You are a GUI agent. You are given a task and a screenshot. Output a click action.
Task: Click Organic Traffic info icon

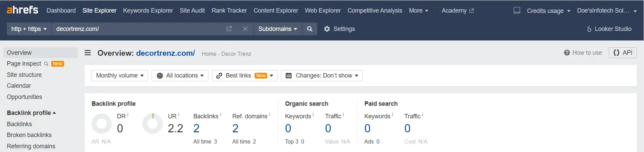[343, 115]
